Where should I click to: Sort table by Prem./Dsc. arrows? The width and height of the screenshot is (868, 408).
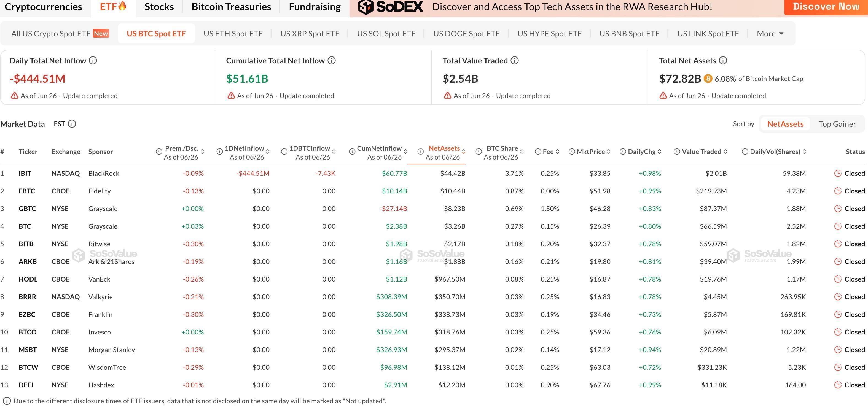pos(202,152)
